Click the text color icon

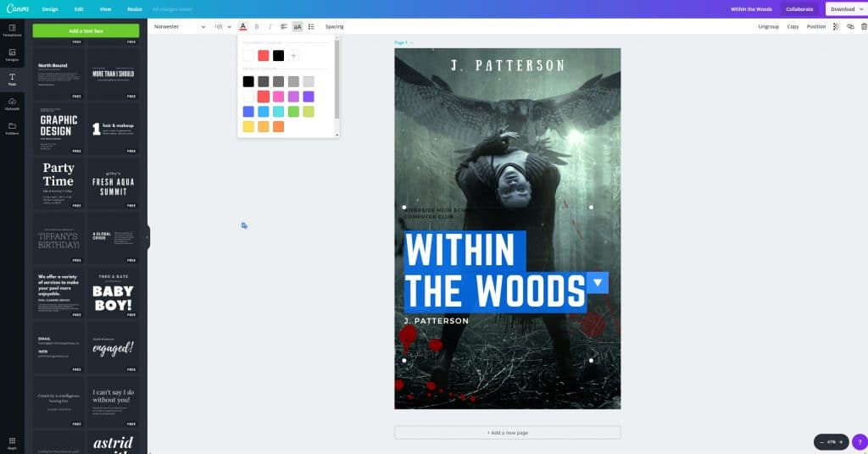[242, 26]
